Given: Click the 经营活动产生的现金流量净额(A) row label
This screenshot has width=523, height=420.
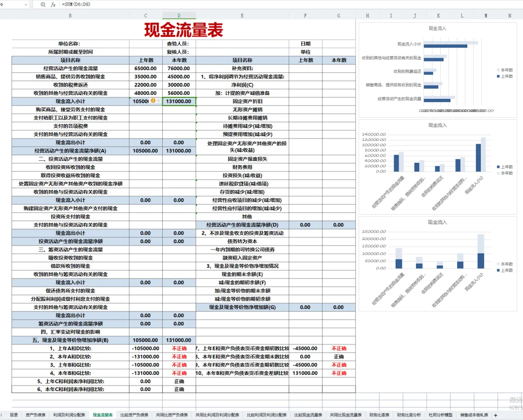Looking at the screenshot, I should click(70, 151).
